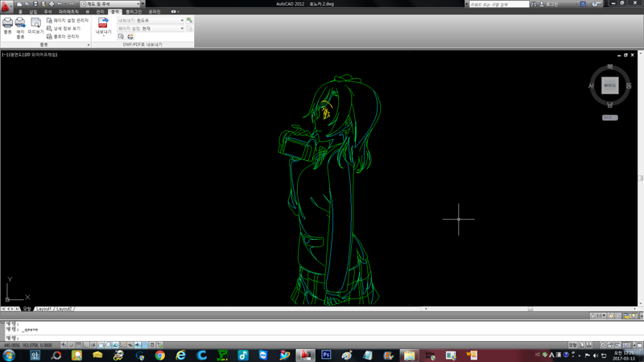This screenshot has width=644, height=362.
Task: Click the horizontal scrollbar thumb
Action: 530,309
